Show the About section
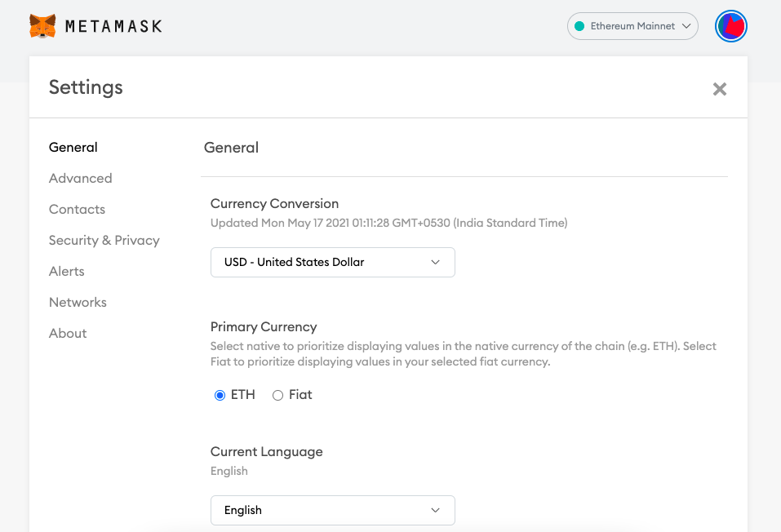Image resolution: width=781 pixels, height=532 pixels. [x=68, y=334]
